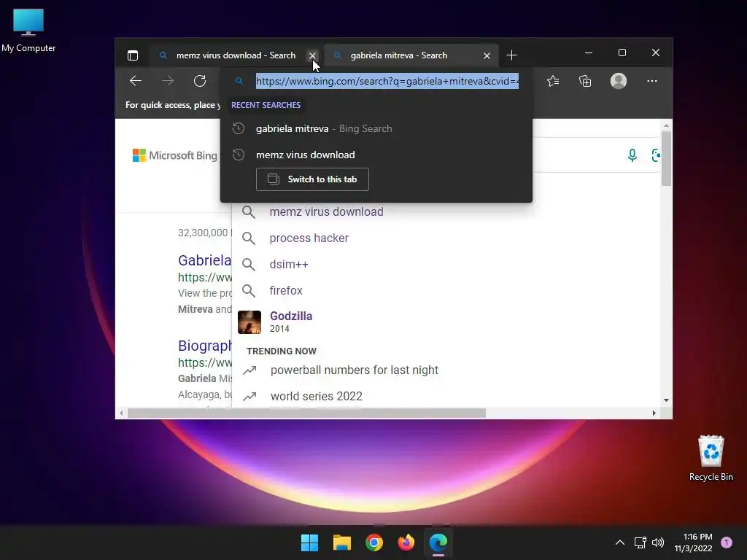Start voice search with microphone icon
This screenshot has width=747, height=560.
point(632,155)
